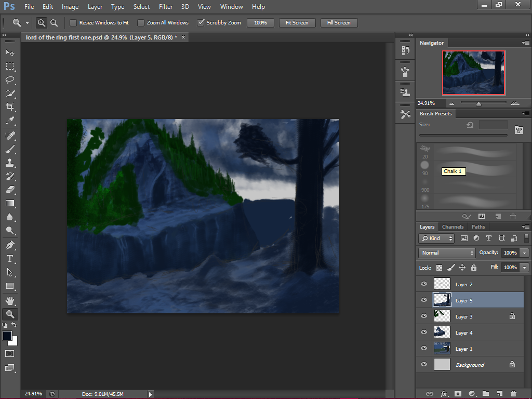Select the Clone Stamp tool
Image resolution: width=532 pixels, height=399 pixels.
pos(10,163)
